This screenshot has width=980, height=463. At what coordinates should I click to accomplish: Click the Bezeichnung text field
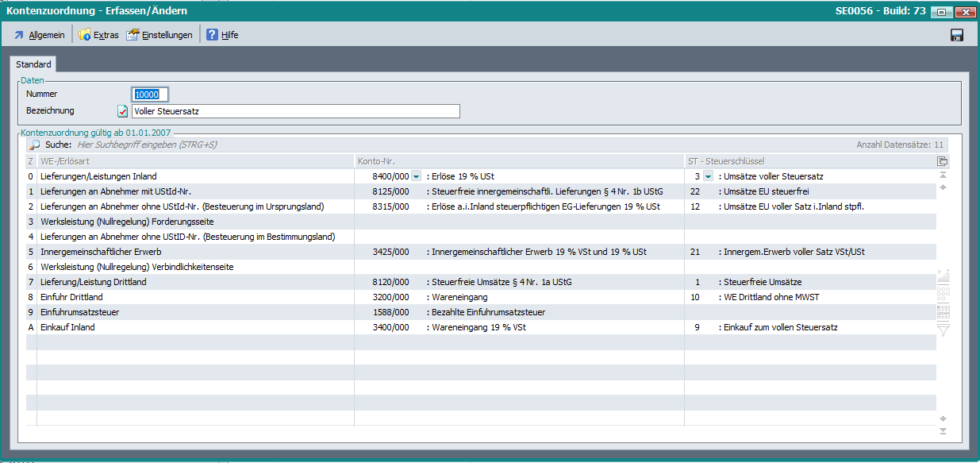[x=295, y=111]
